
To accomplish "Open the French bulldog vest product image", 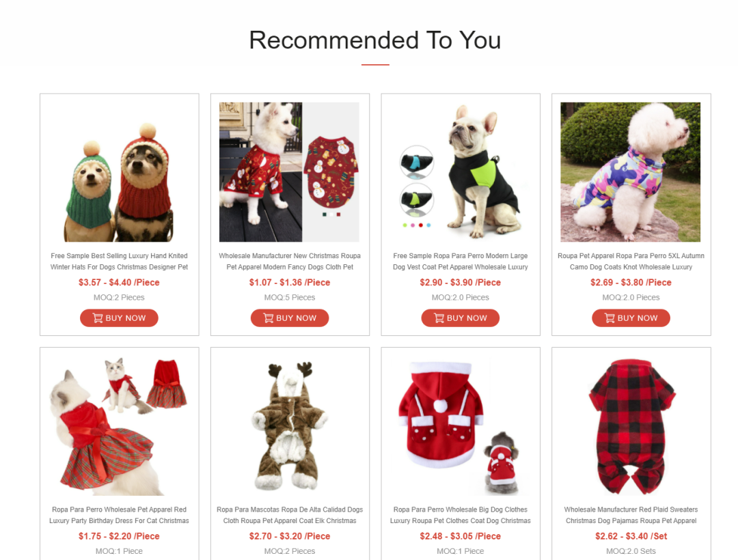I will [461, 172].
